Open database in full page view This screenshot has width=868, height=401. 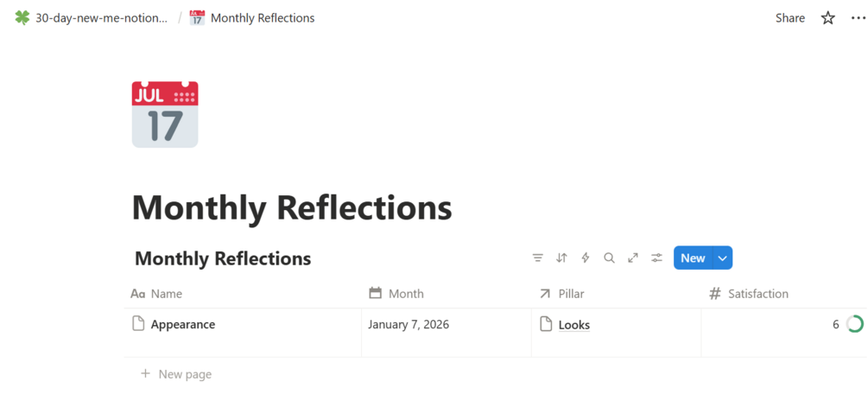(633, 258)
